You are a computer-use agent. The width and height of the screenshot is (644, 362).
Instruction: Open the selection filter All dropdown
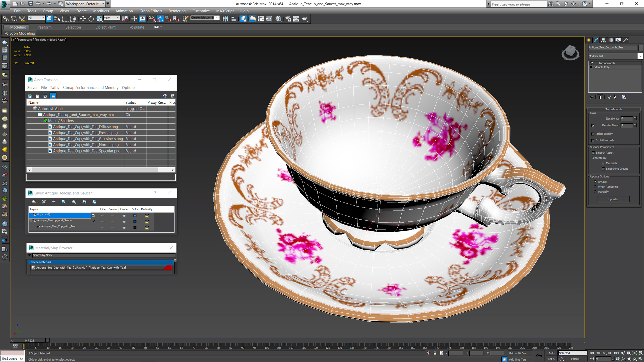point(36,18)
